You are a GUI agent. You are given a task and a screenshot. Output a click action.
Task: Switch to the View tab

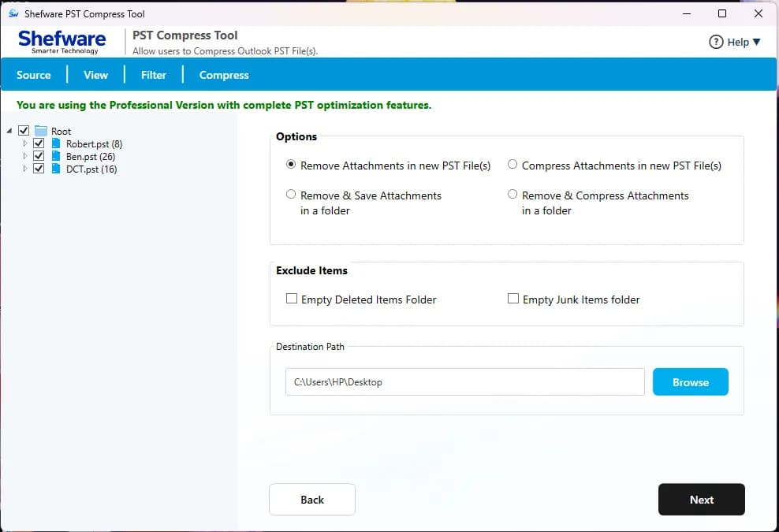[95, 75]
